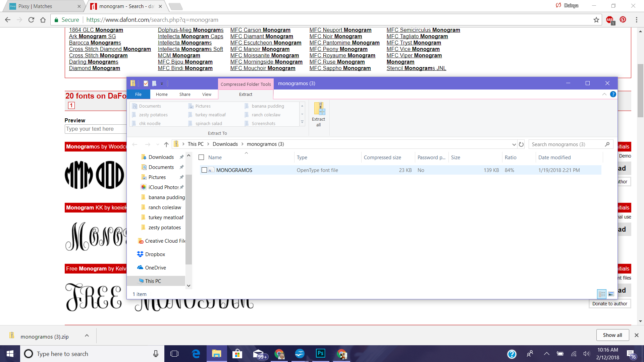
Task: Click the New folder quick access icon
Action: pyautogui.click(x=154, y=83)
